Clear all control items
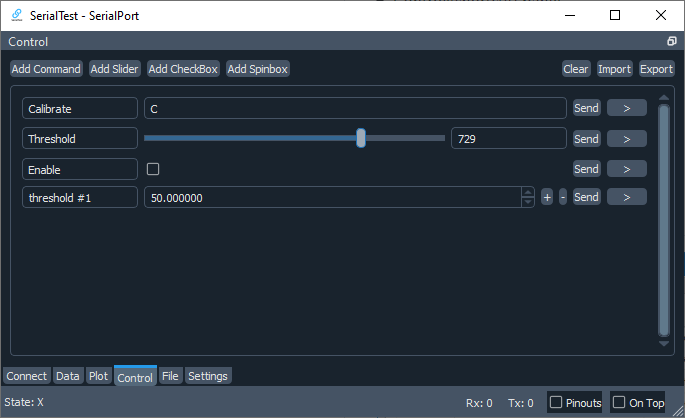The width and height of the screenshot is (685, 418). tap(576, 69)
